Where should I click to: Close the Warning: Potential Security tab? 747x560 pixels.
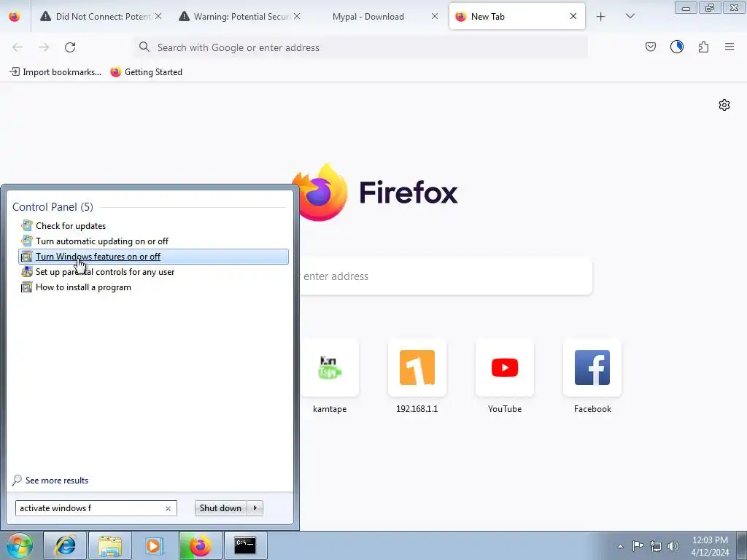pyautogui.click(x=297, y=16)
